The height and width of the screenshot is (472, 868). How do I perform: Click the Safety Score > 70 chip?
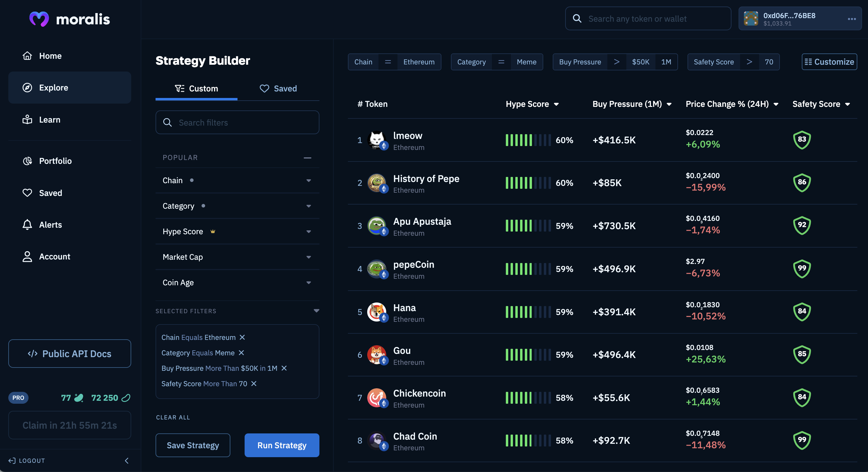[733, 62]
